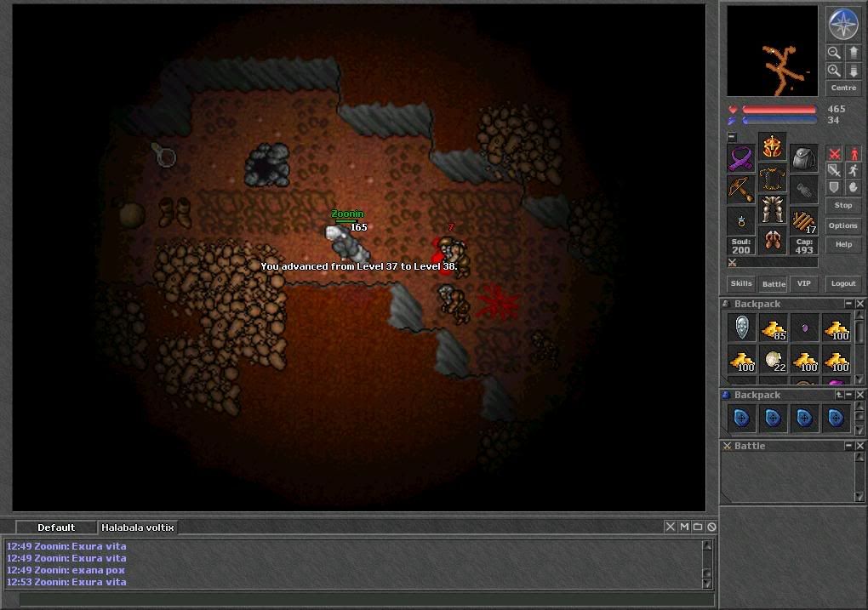Minimize the blue Backpack container
Viewport: 868px width, 610px height.
point(848,395)
